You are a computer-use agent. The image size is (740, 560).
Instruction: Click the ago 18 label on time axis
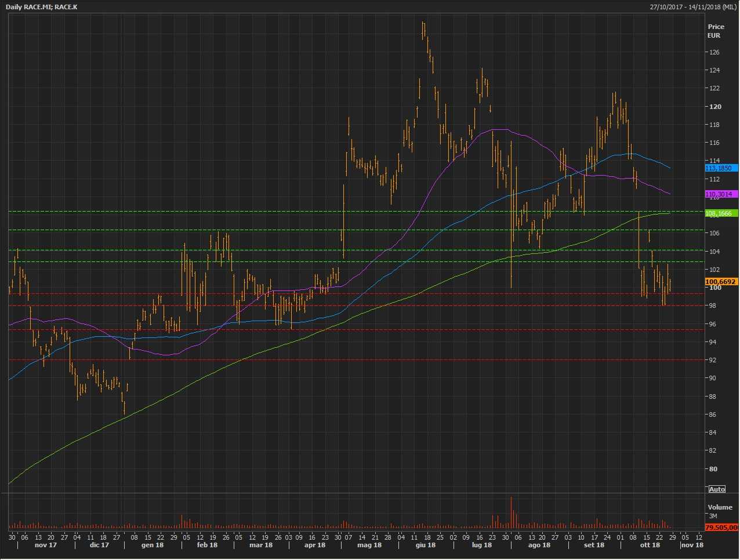[539, 545]
